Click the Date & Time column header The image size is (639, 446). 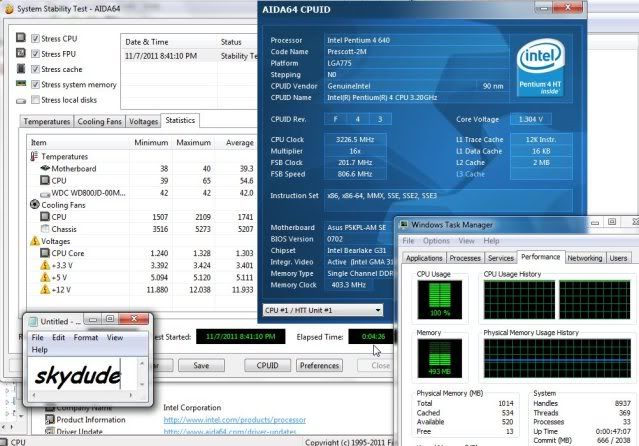pyautogui.click(x=169, y=42)
